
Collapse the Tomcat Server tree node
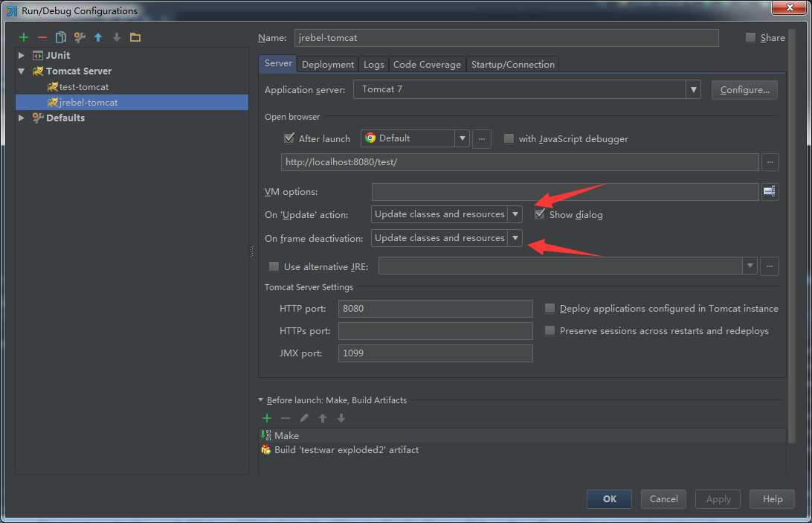tap(22, 71)
